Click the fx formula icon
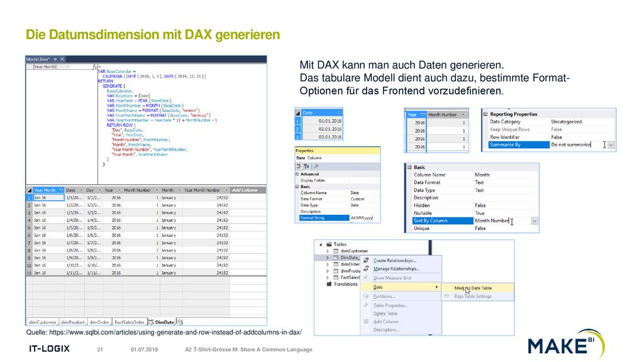This screenshot has width=644, height=362. pyautogui.click(x=95, y=67)
